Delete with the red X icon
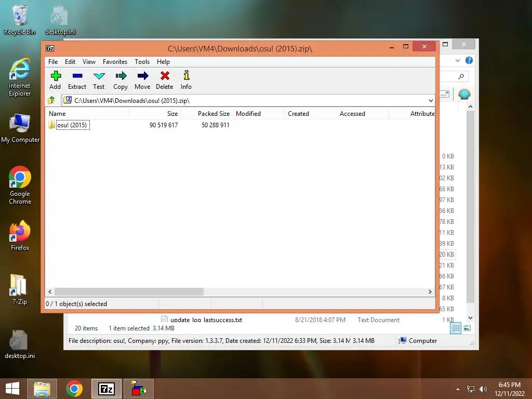532x399 pixels. click(165, 80)
